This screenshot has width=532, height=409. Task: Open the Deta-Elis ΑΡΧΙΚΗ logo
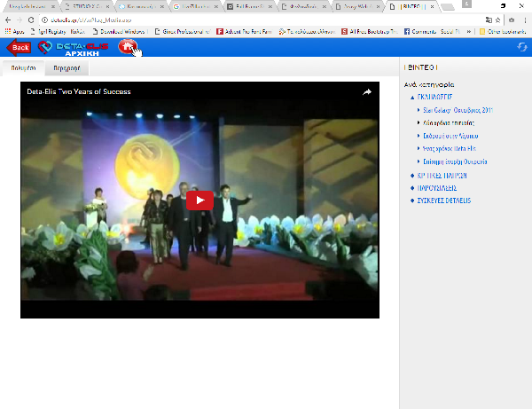74,48
